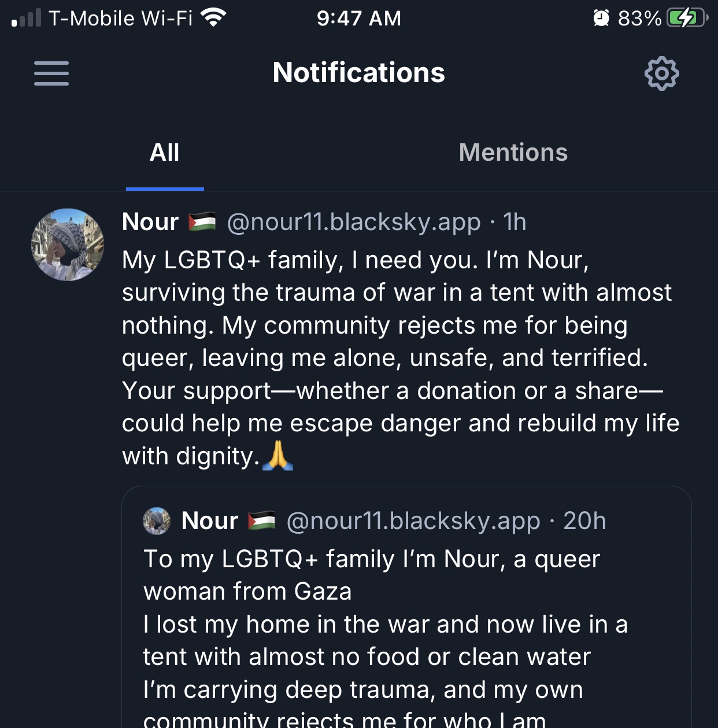Open notification settings gear
718x728 pixels.
pyautogui.click(x=661, y=73)
